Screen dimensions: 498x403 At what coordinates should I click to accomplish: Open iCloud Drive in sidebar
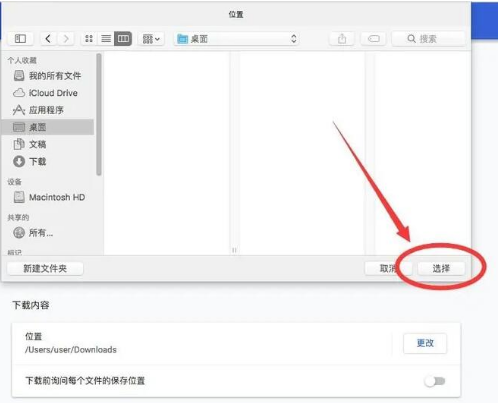[48, 93]
